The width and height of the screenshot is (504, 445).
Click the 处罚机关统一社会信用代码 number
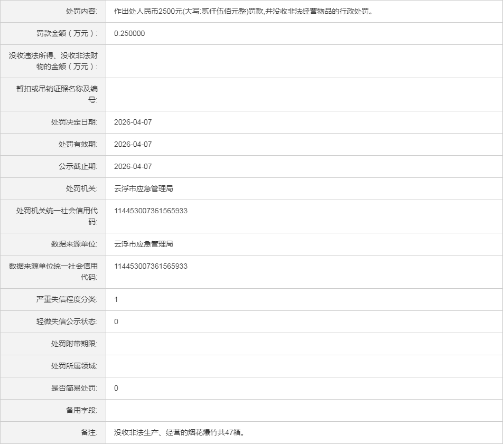click(x=151, y=211)
